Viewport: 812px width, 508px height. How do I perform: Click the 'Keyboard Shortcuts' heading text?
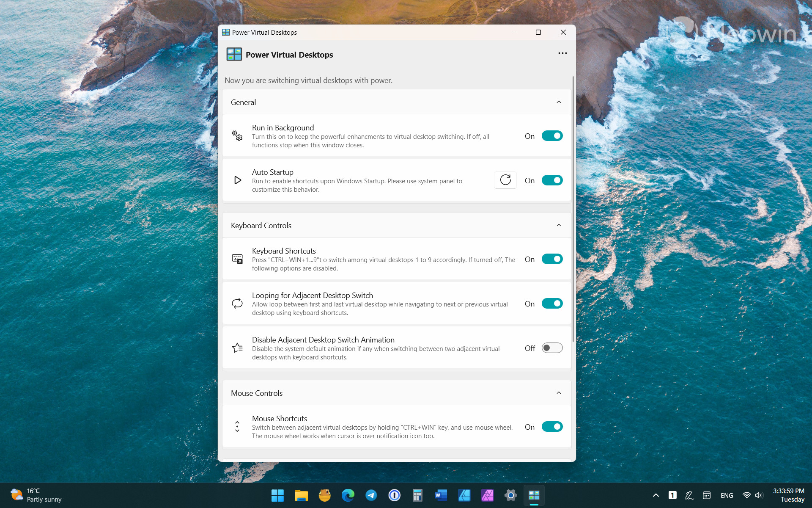tap(284, 251)
